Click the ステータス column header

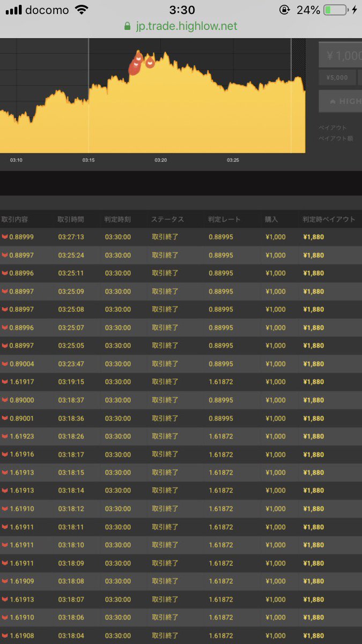coord(167,219)
